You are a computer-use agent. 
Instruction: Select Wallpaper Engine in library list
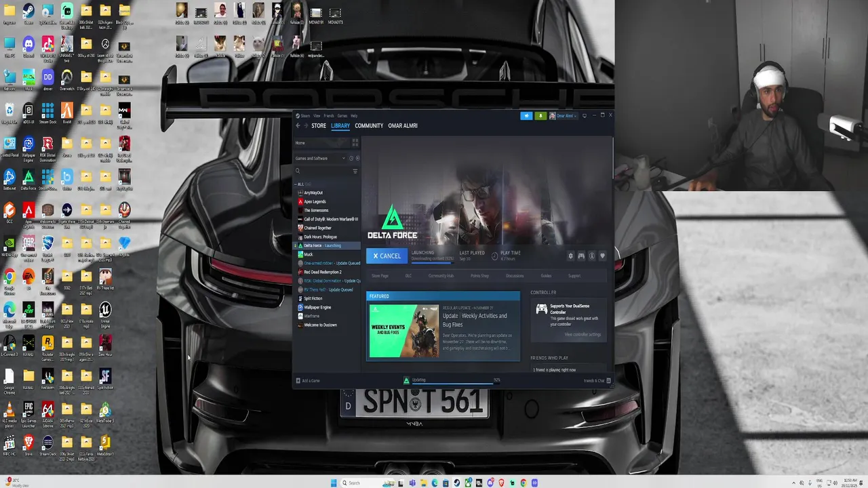point(317,308)
